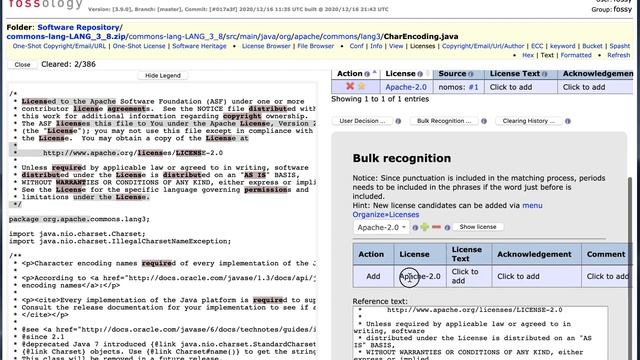This screenshot has height=360, width=640.
Task: Click the info icon beside Clearing History button
Action: click(x=568, y=121)
